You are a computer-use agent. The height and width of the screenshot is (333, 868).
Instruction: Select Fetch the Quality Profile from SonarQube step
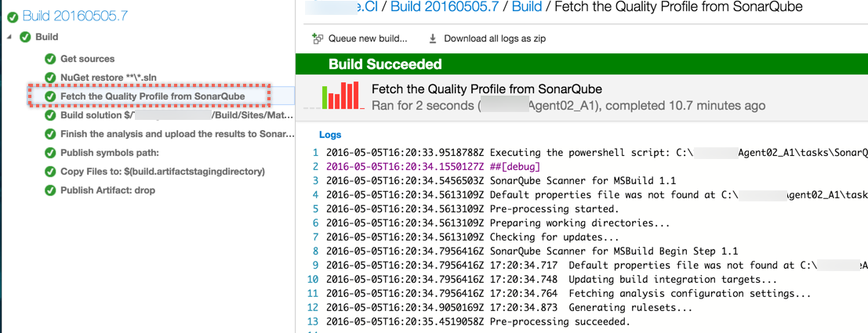coord(153,96)
